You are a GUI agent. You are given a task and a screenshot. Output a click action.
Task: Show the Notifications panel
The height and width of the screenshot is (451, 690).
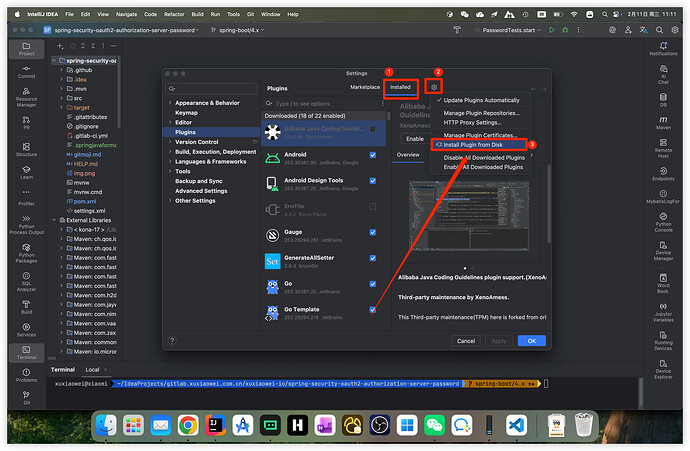[663, 47]
